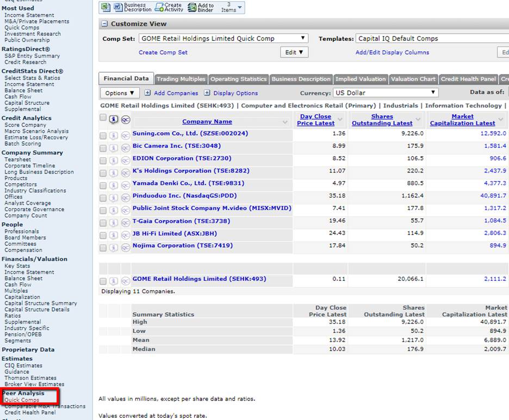This screenshot has height=420, width=509.
Task: Check the Yamada Denki row checkbox
Action: tap(103, 186)
